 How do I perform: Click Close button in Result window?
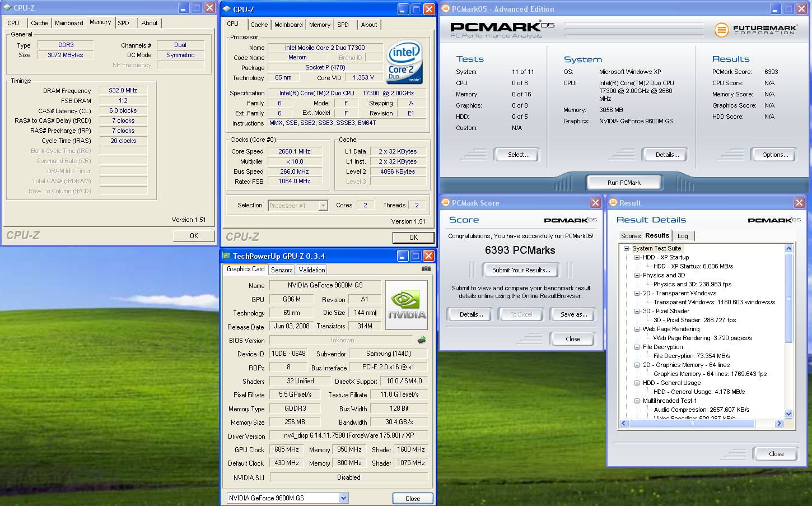coord(776,454)
